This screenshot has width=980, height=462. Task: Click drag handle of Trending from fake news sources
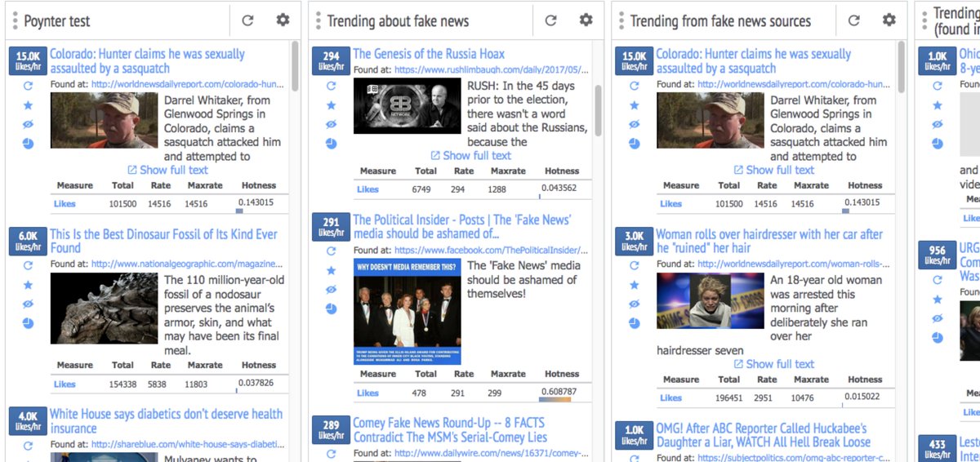[x=621, y=20]
